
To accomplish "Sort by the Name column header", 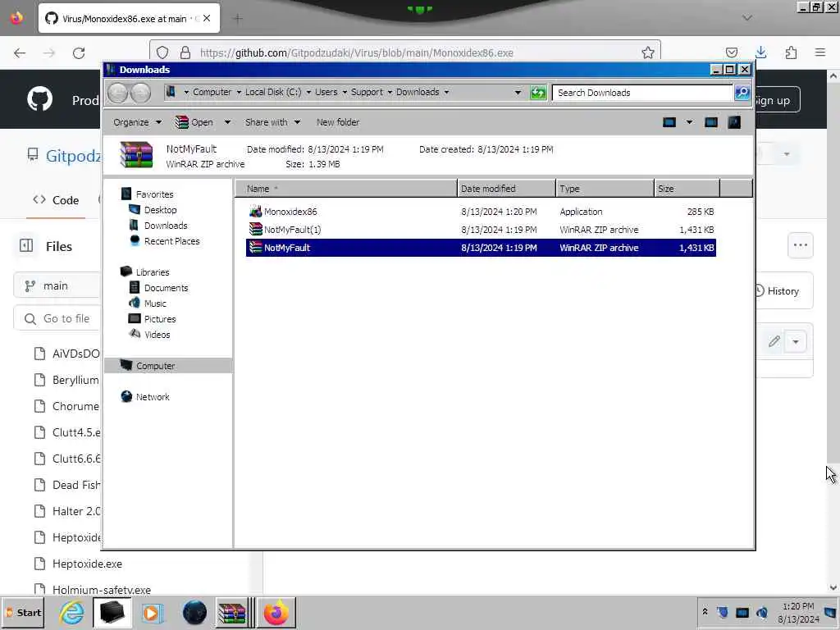I will click(x=345, y=189).
